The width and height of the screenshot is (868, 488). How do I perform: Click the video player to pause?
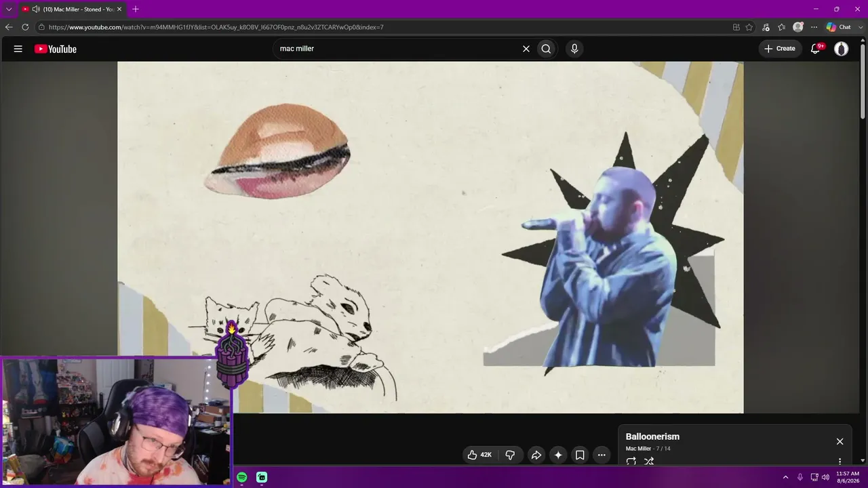coord(431,237)
